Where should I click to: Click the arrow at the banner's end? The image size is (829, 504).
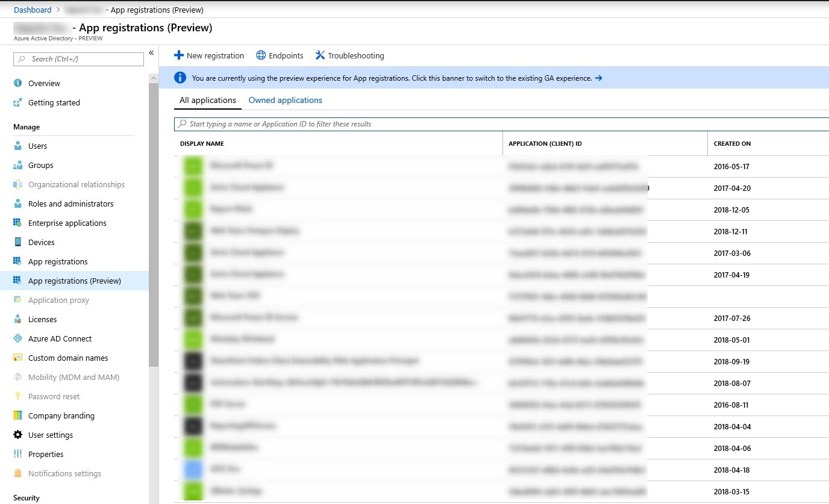(598, 78)
